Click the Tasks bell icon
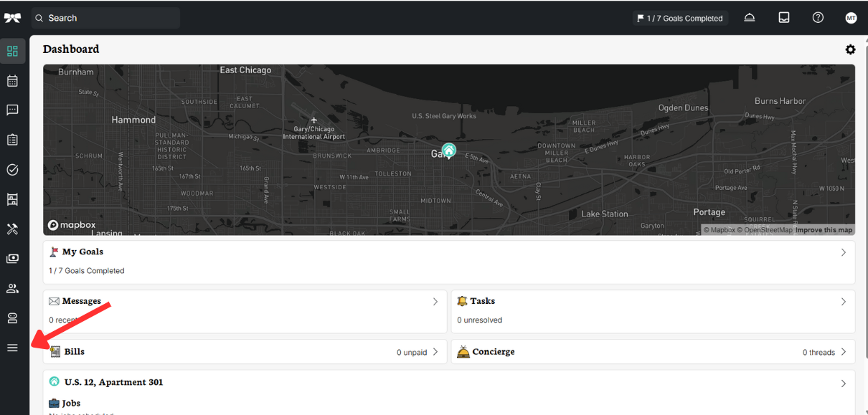Screen dimensions: 868x415 pyautogui.click(x=462, y=301)
